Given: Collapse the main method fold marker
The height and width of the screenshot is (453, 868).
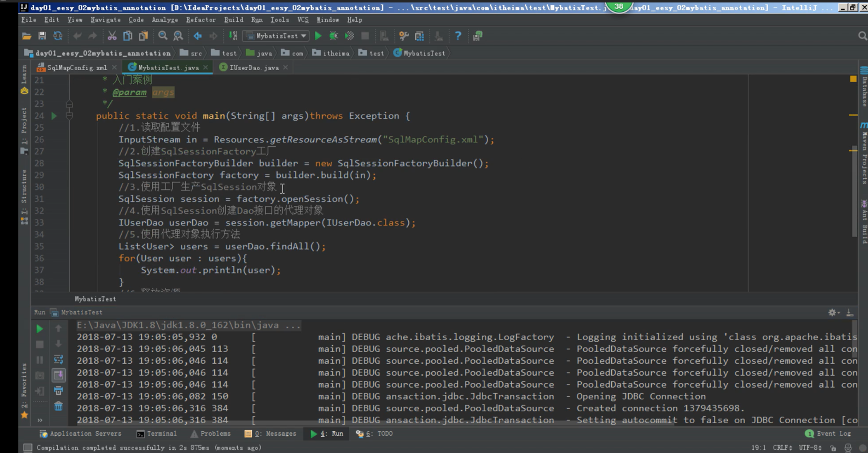Looking at the screenshot, I should click(69, 116).
